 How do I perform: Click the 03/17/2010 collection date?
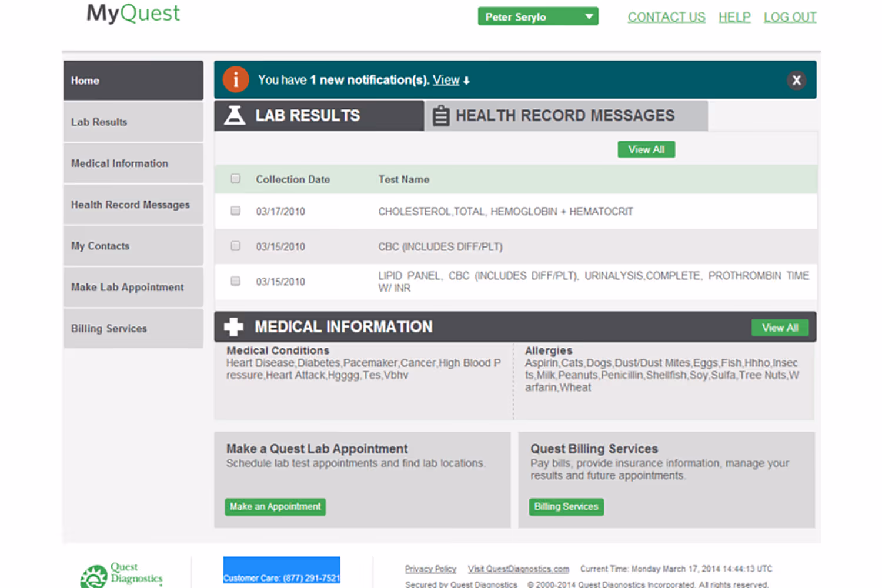(x=280, y=211)
